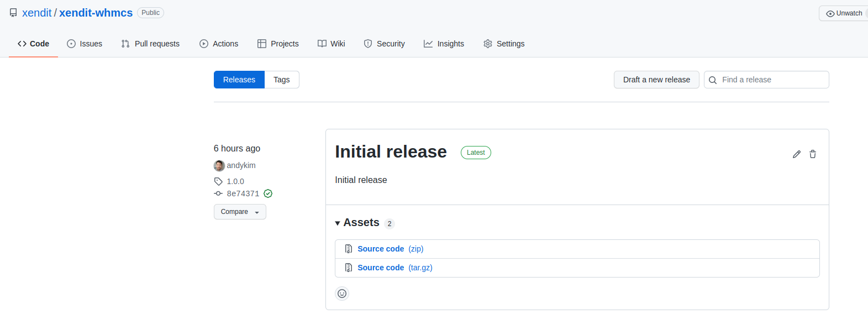Open commit 8e74371

(x=243, y=193)
